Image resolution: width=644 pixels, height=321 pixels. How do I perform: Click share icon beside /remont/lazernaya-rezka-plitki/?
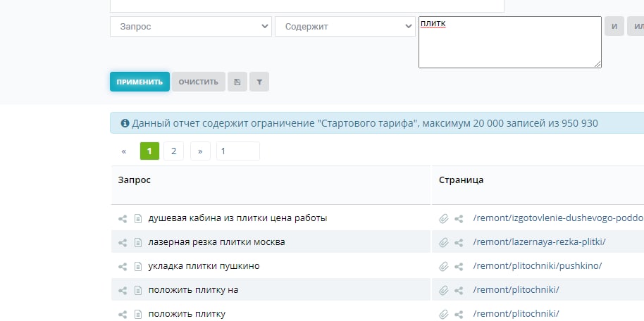(x=459, y=243)
